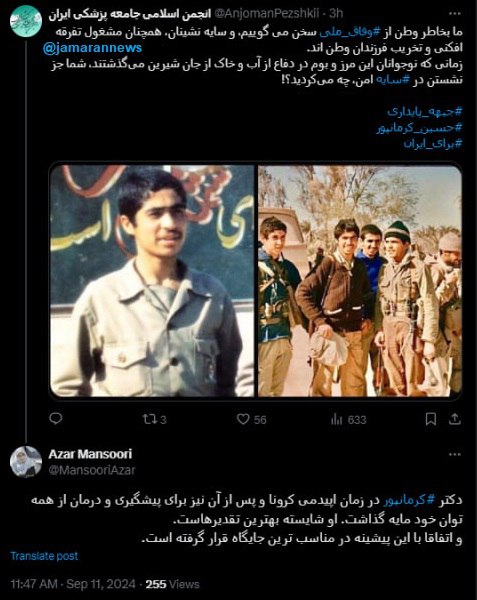Open right group photo of soldiers
Image resolution: width=477 pixels, height=600 pixels.
tap(360, 281)
